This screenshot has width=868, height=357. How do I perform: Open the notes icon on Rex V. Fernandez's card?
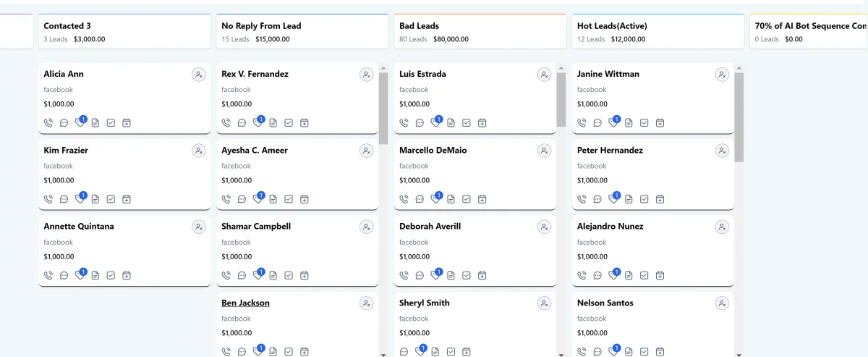coord(273,123)
